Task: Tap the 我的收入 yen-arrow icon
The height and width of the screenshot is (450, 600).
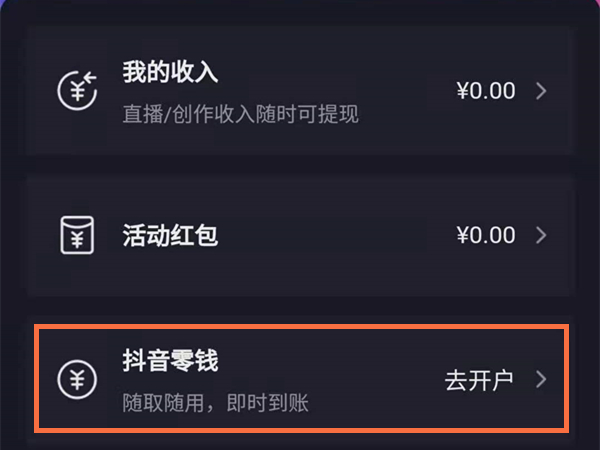Action: (77, 91)
